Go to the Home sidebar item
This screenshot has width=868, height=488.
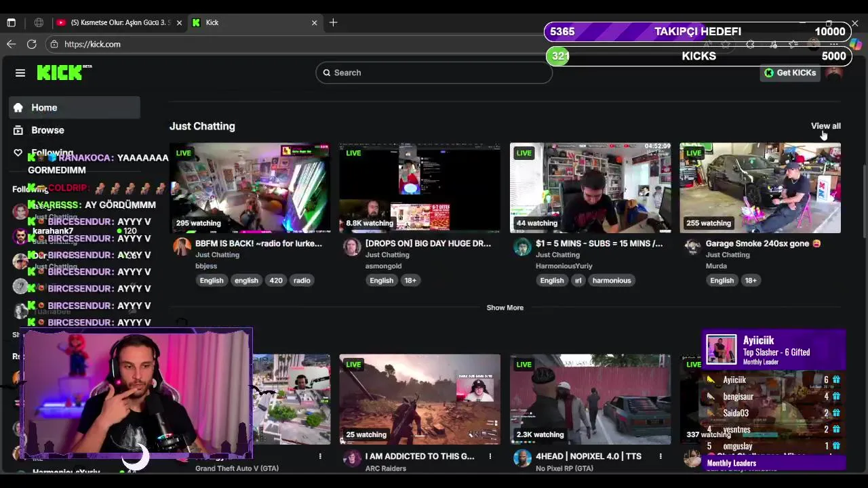pos(75,108)
